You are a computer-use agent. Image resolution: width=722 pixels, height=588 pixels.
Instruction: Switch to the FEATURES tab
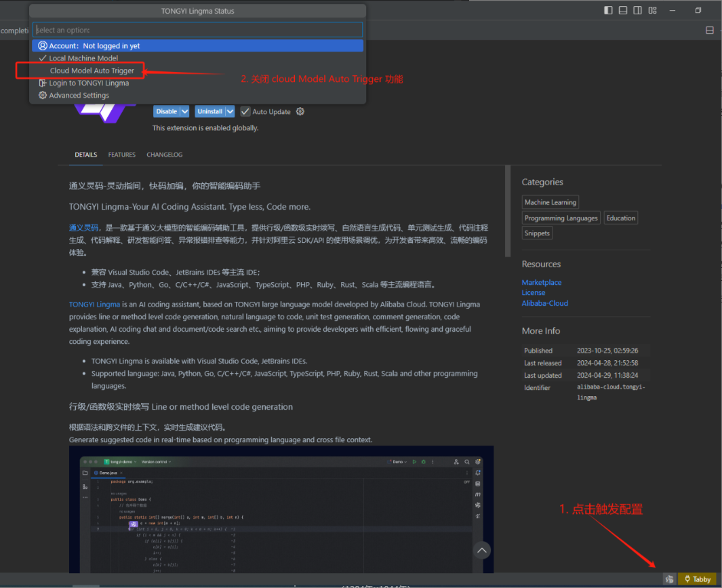[121, 155]
